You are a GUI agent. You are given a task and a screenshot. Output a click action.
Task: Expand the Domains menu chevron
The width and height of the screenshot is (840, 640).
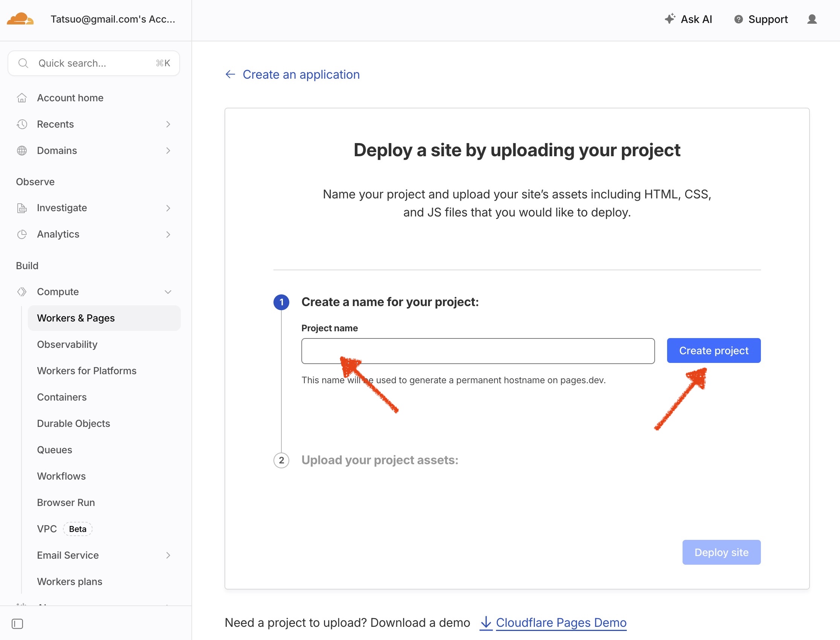[x=168, y=151]
